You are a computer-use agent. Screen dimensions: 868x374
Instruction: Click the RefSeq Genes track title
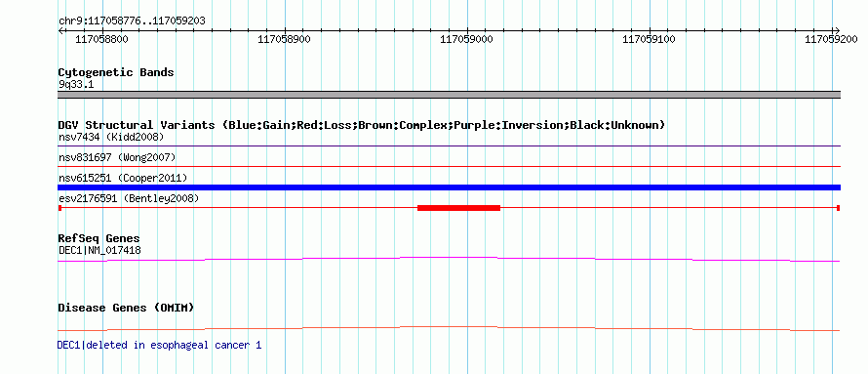(x=99, y=239)
